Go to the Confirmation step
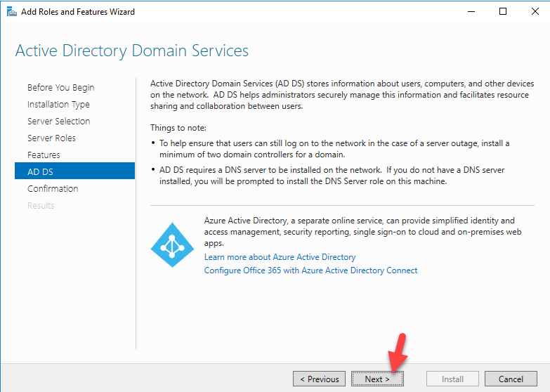This screenshot has height=392, width=550. pyautogui.click(x=53, y=188)
